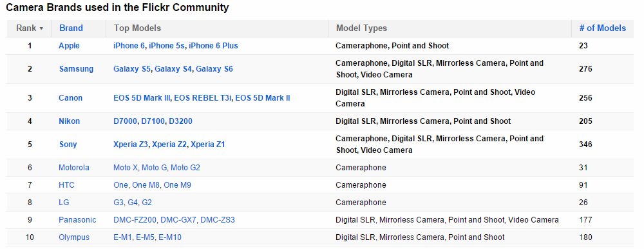View the EOS 5D Mark III model
The height and width of the screenshot is (249, 644).
(x=142, y=98)
